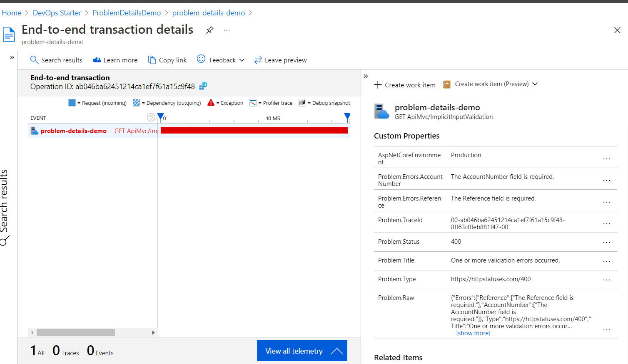Viewport: 628px width, 364px height.
Task: Open ellipsis menu for Problem.Raw row
Action: click(x=607, y=330)
